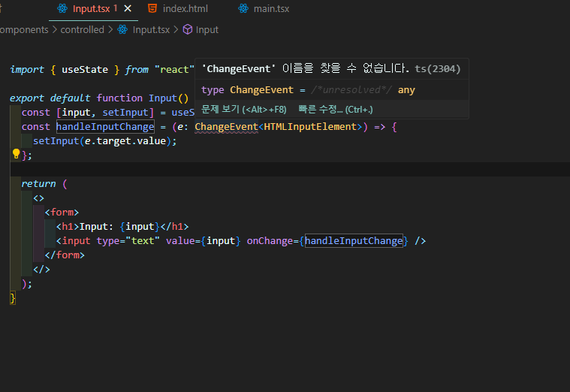Image resolution: width=570 pixels, height=392 pixels.
Task: Close the Input.tsx editor tab
Action: pyautogui.click(x=128, y=9)
